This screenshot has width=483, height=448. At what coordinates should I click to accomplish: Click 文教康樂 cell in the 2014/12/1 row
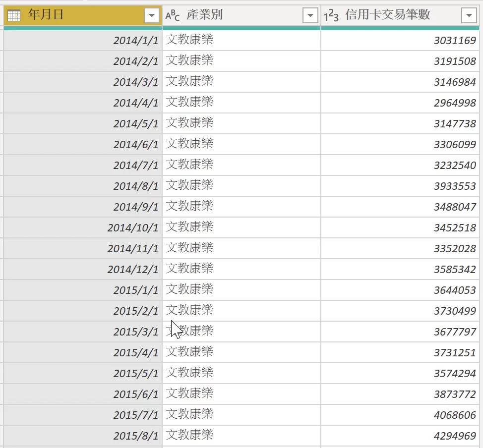(241, 270)
